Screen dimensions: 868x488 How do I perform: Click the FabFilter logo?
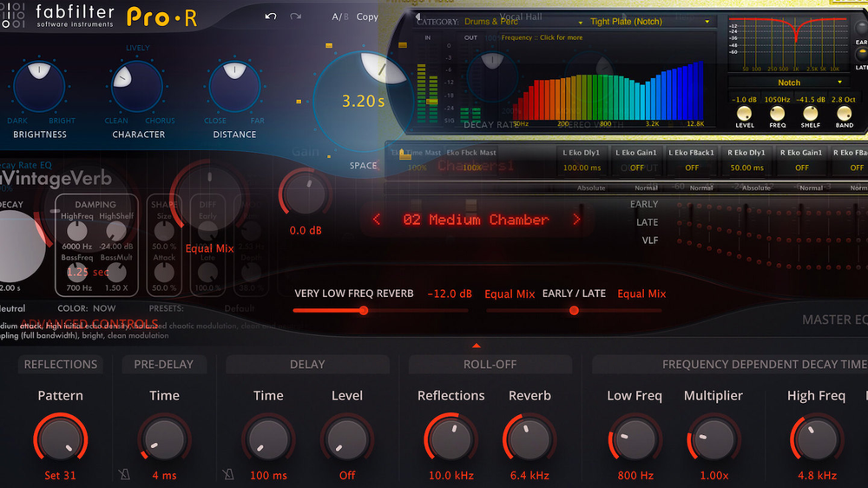pos(58,15)
